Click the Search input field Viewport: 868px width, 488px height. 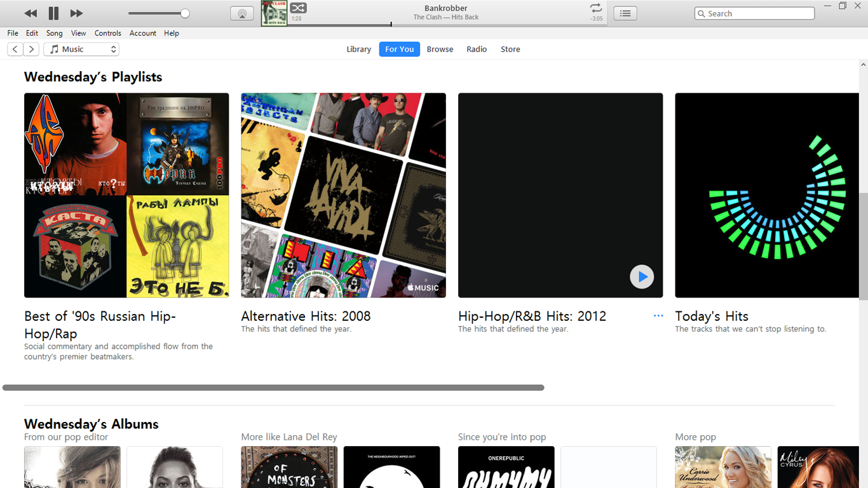(x=754, y=13)
